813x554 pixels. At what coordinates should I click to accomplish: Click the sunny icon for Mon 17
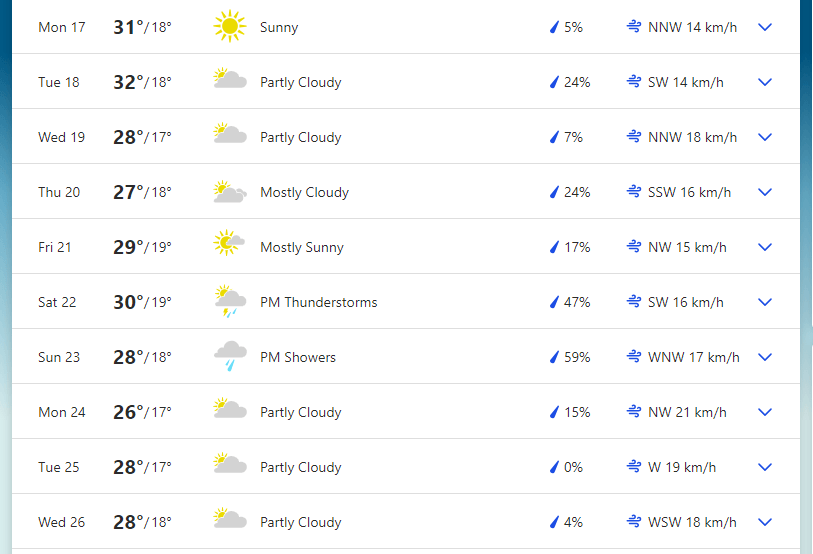[230, 26]
